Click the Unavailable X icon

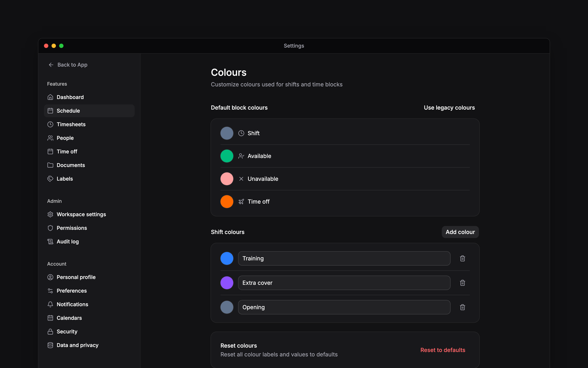tap(241, 179)
